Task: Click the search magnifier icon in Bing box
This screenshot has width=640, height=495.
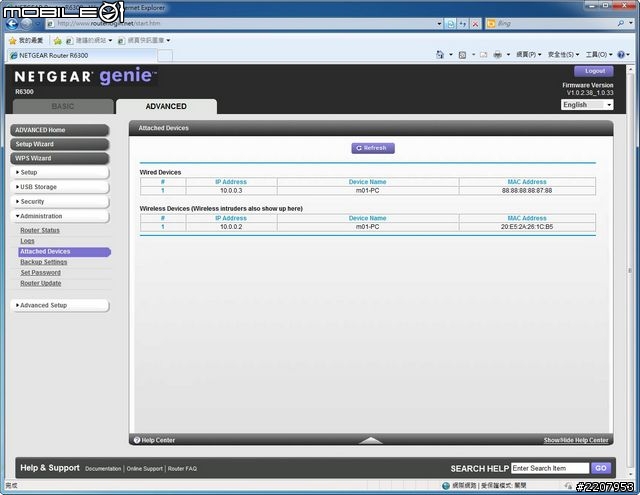Action: (x=621, y=24)
